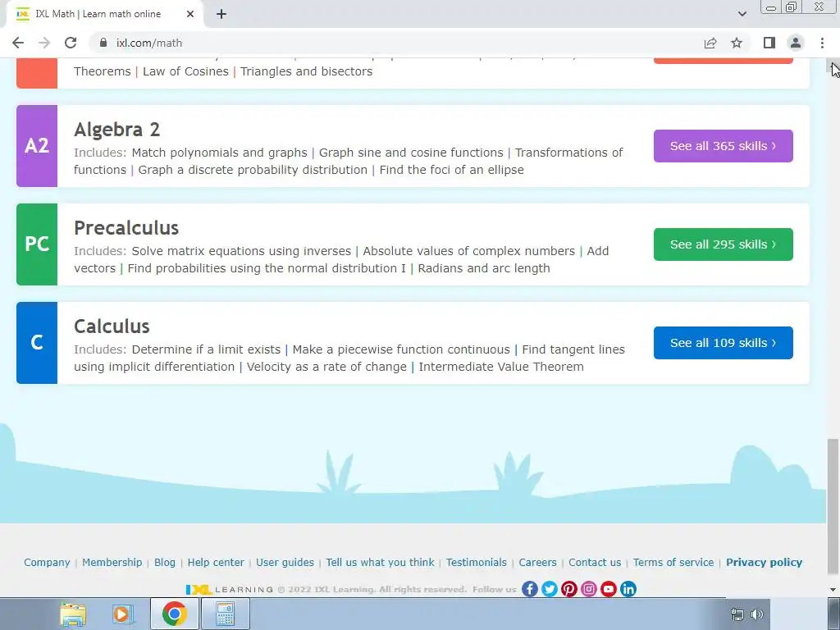
Task: Open Match polynomials and graphs skill
Action: 220,153
